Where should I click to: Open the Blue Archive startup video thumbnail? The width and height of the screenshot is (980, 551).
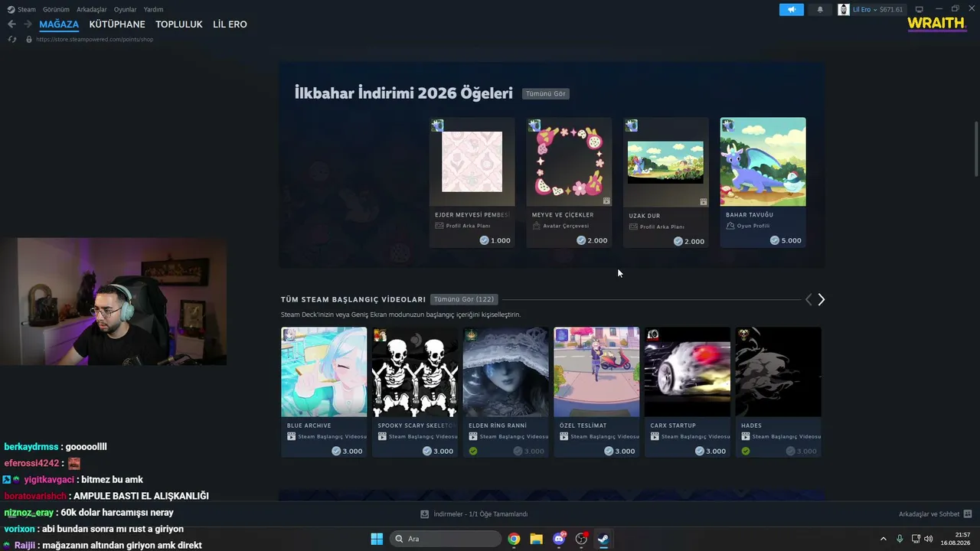pyautogui.click(x=324, y=372)
